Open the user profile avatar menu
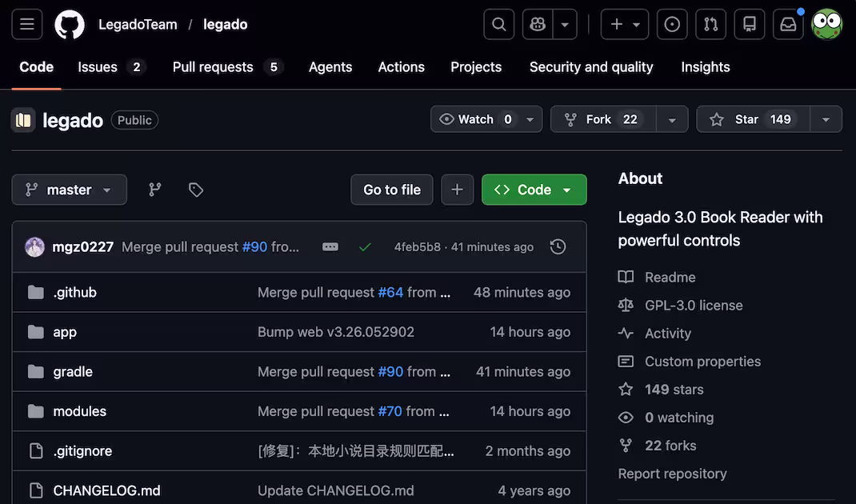This screenshot has width=856, height=504. click(x=826, y=25)
